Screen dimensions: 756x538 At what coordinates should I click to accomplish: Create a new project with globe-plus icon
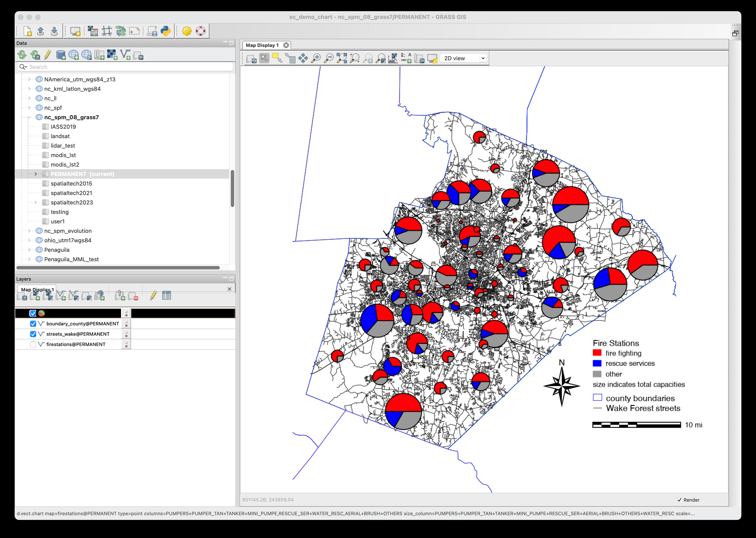point(74,55)
